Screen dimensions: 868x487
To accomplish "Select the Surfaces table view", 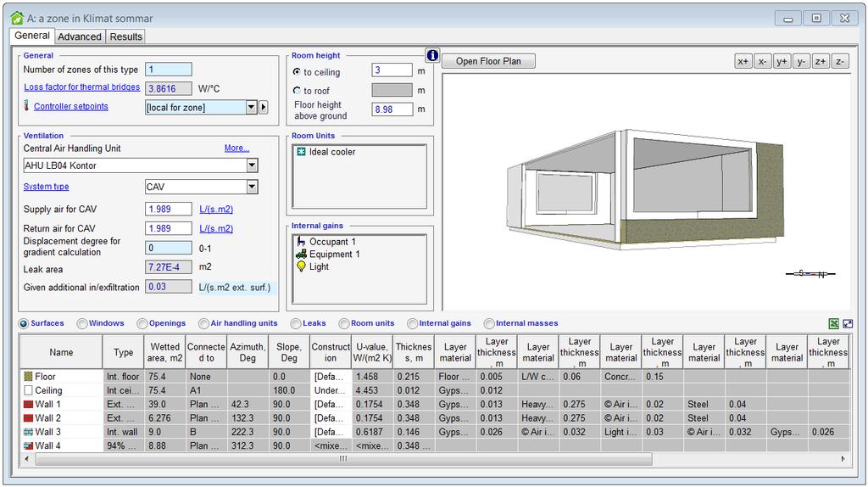I will [x=24, y=323].
